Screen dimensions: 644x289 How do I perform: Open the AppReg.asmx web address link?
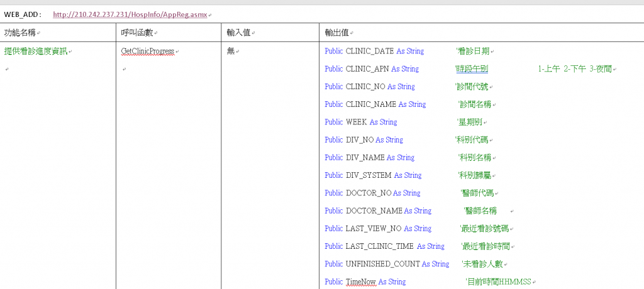(x=130, y=15)
